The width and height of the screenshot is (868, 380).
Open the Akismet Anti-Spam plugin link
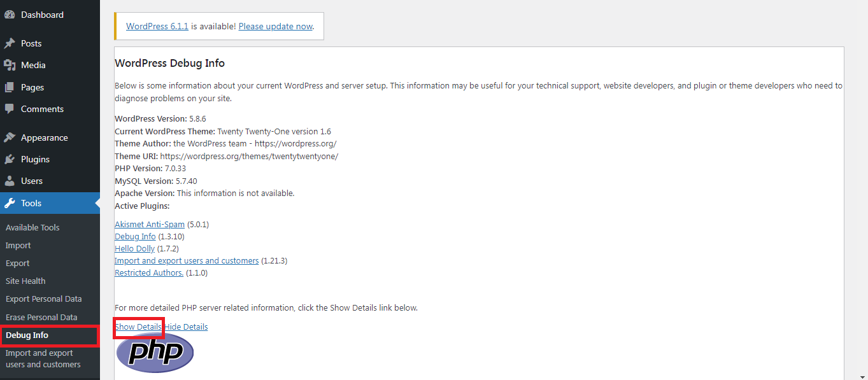coord(150,224)
